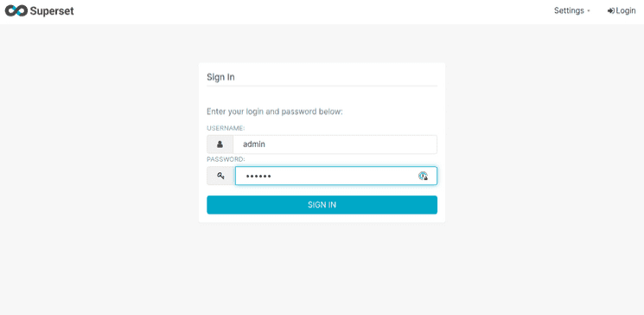Click the Superset brand name text

[x=52, y=11]
